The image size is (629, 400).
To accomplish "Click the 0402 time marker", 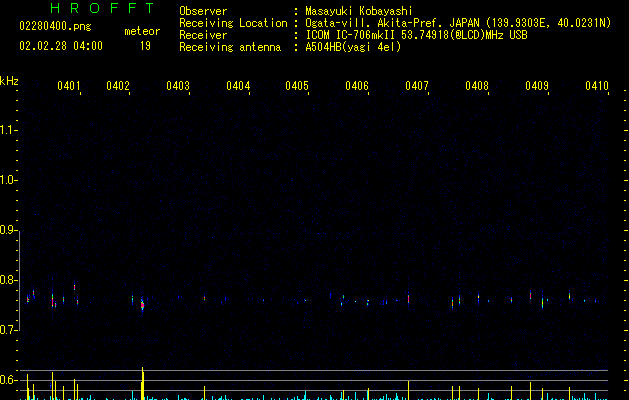I will [x=118, y=86].
